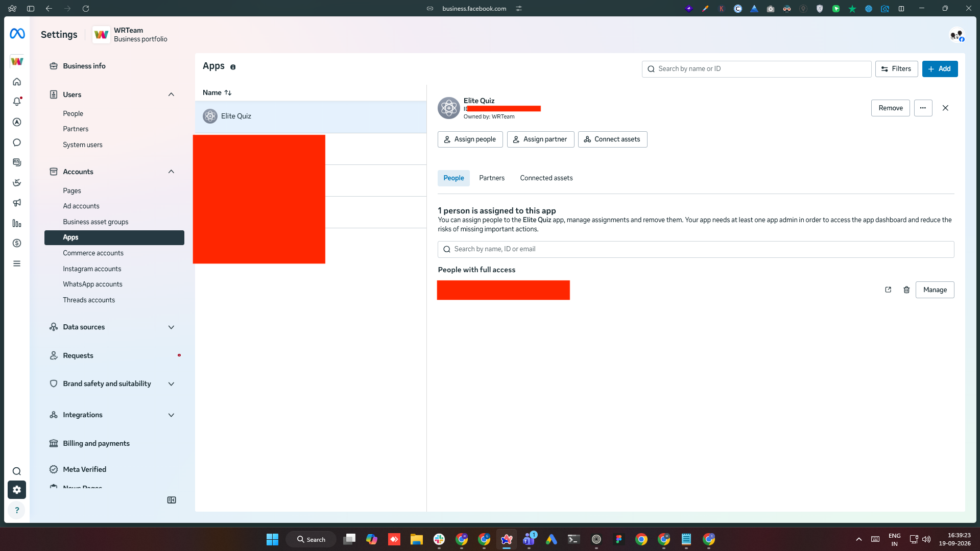Screen dimensions: 980x551
Task: Open the Inbox chat bubble icon
Action: tap(17, 142)
